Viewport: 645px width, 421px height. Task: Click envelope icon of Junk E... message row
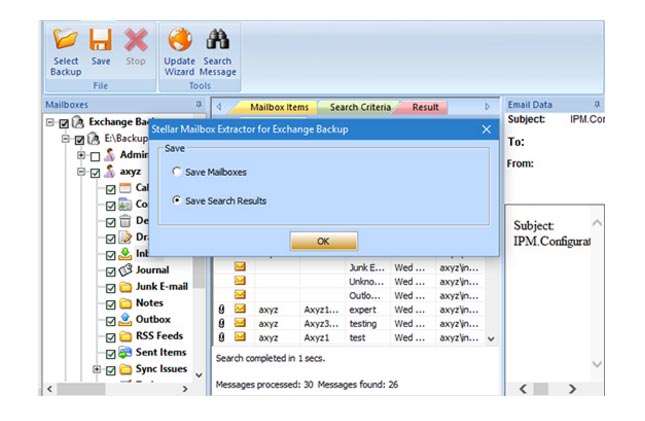[x=240, y=267]
